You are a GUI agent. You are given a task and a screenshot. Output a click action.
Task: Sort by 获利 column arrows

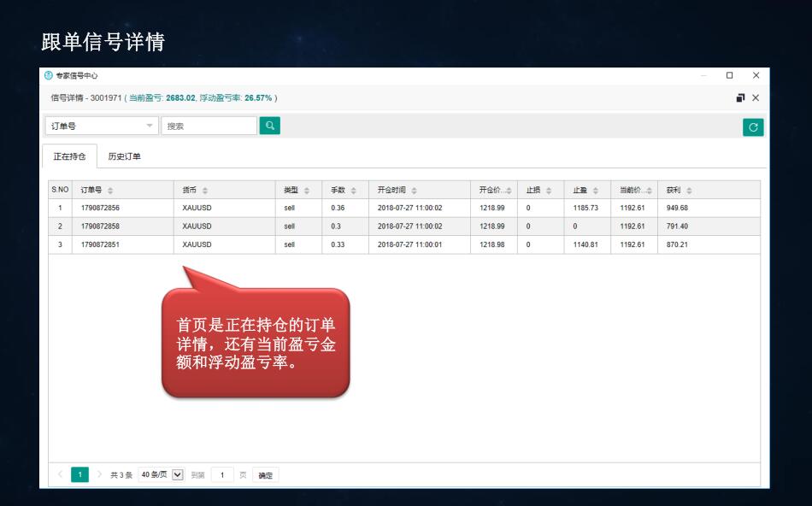click(689, 190)
